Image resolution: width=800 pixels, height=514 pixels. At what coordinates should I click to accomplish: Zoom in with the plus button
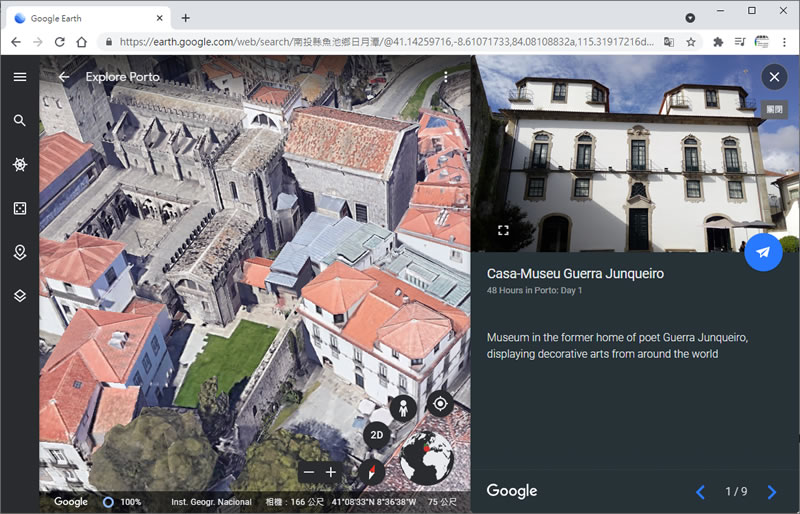(331, 472)
